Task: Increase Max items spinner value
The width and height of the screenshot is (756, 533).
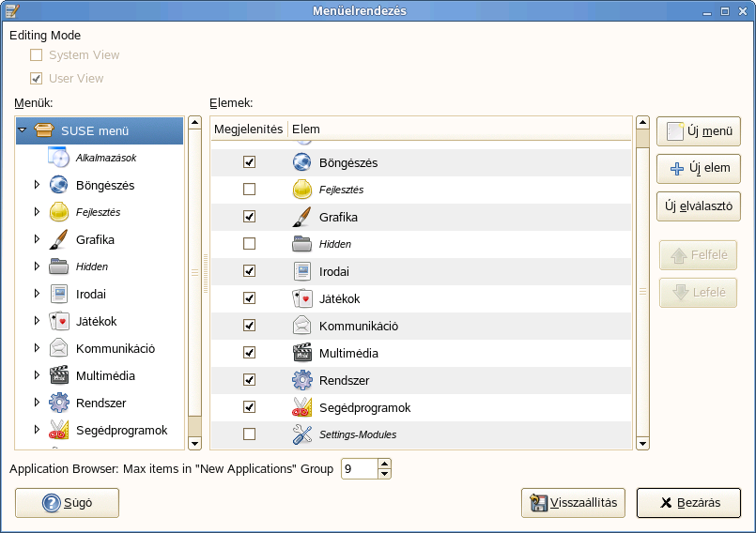Action: click(x=384, y=464)
